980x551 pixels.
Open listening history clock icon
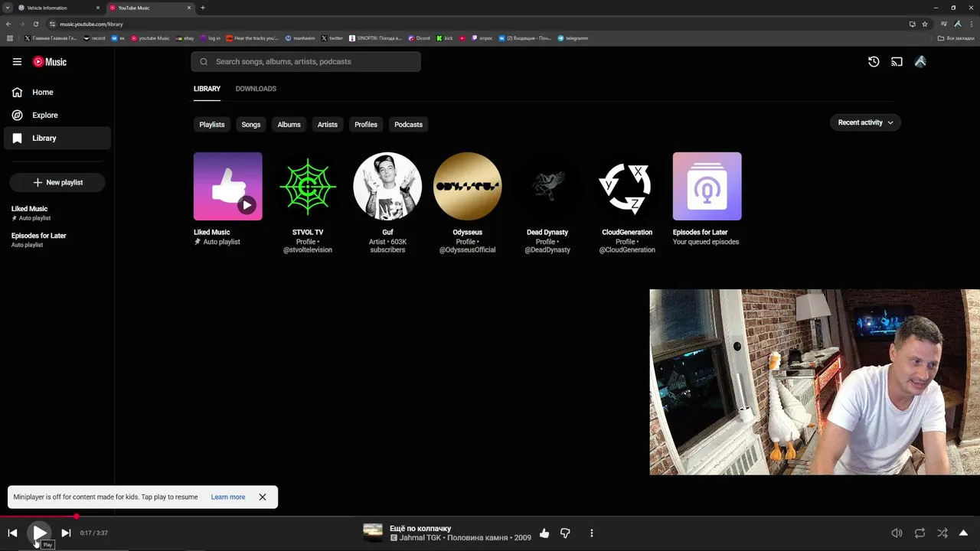click(x=874, y=62)
